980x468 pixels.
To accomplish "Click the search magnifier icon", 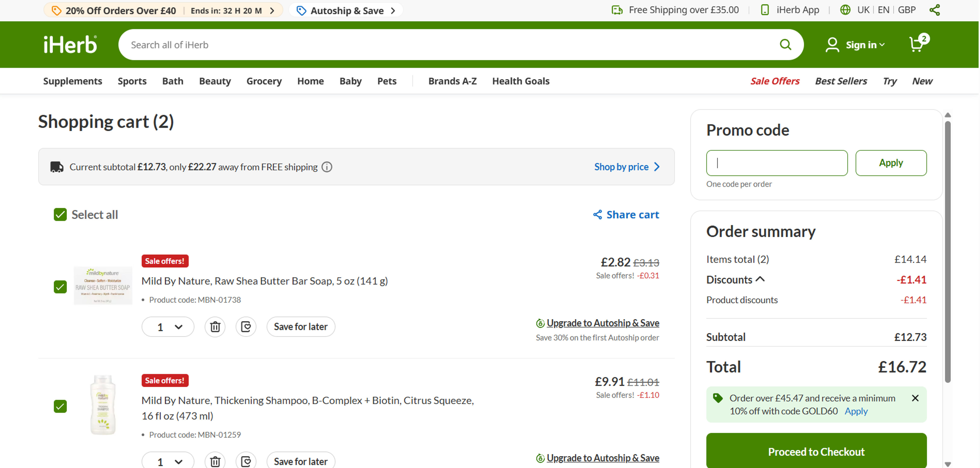I will click(785, 44).
